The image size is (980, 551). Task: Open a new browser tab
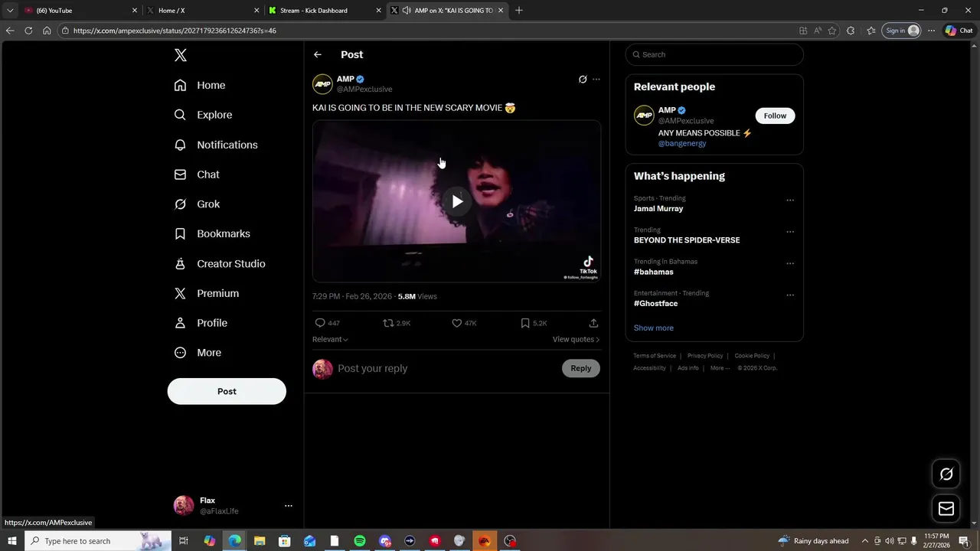pos(519,11)
